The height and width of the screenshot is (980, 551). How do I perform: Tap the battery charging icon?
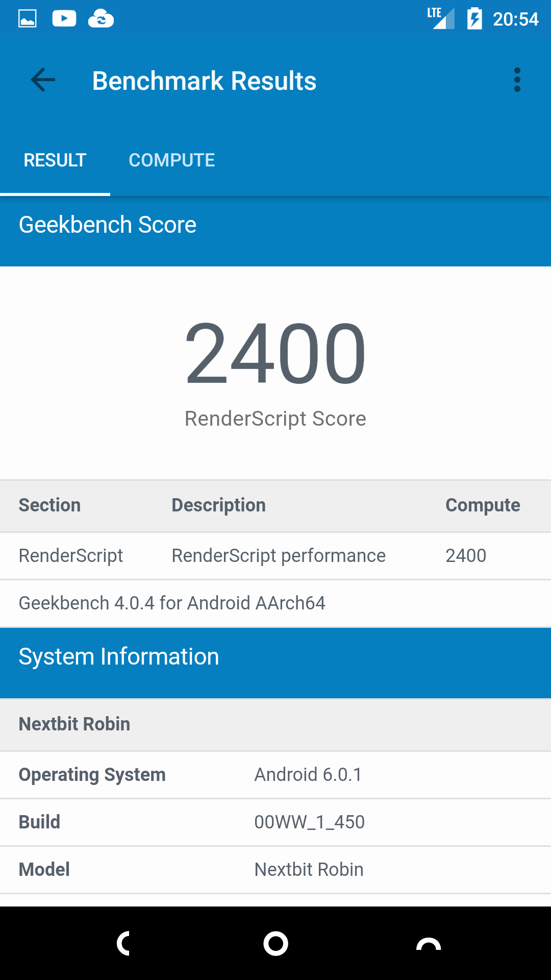(x=474, y=19)
